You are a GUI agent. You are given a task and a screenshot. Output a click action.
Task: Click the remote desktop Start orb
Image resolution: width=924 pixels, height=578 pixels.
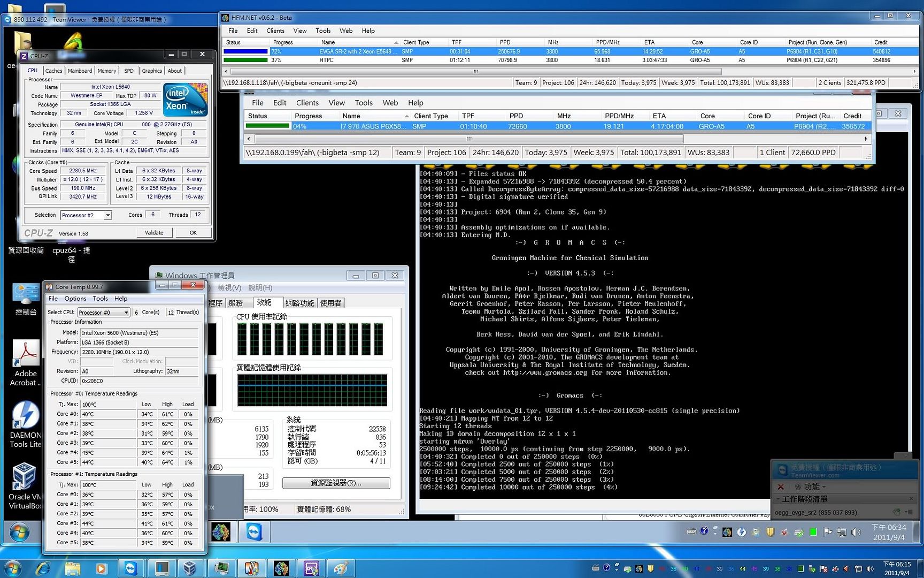coord(20,532)
